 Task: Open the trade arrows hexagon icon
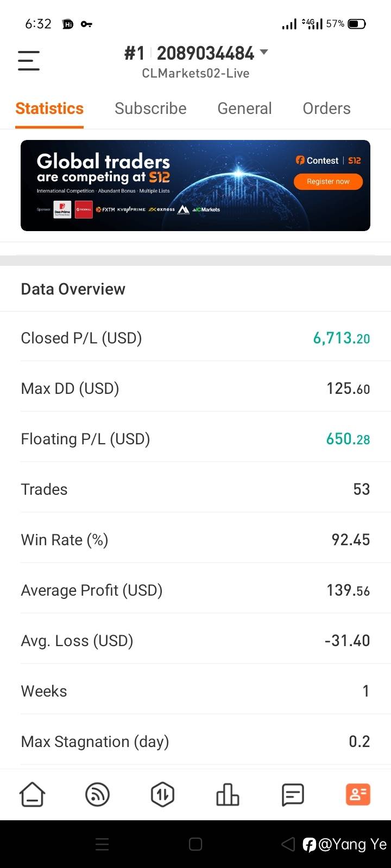[162, 795]
